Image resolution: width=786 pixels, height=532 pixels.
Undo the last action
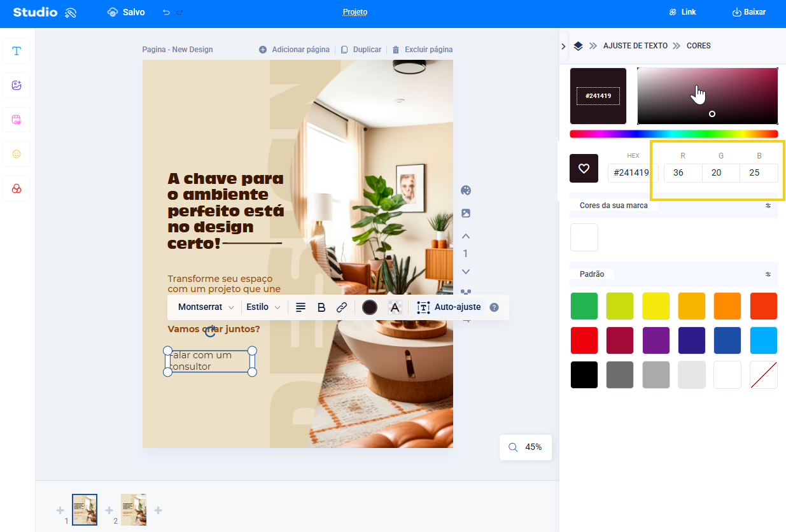(x=166, y=12)
